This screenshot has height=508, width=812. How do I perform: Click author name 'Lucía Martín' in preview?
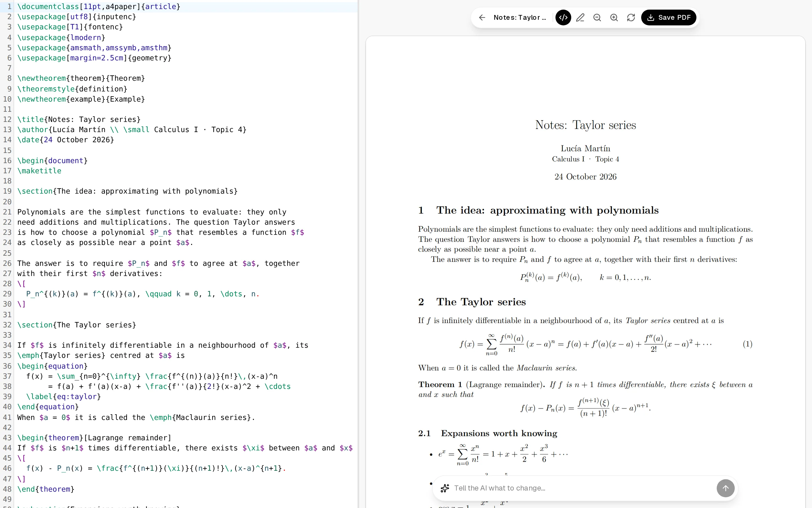pyautogui.click(x=586, y=148)
